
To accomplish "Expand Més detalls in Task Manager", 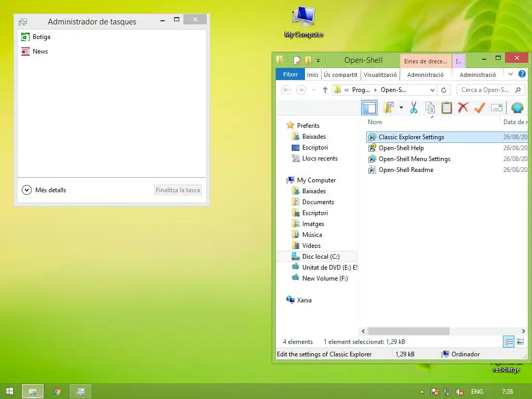I will (x=44, y=190).
